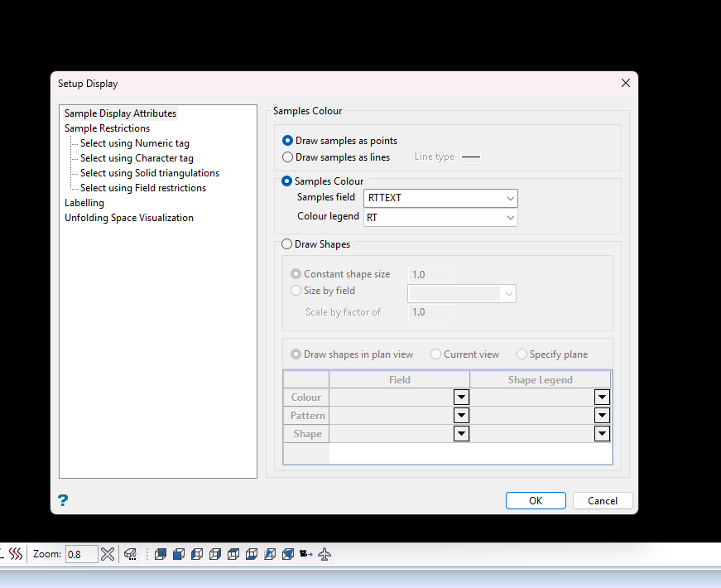721x588 pixels.
Task: Click the Cancel button
Action: pyautogui.click(x=603, y=500)
